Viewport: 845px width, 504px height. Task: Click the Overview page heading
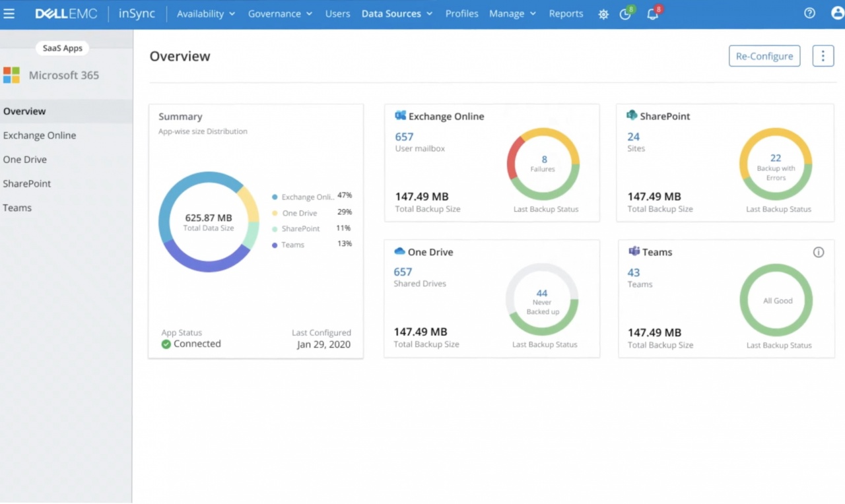180,56
